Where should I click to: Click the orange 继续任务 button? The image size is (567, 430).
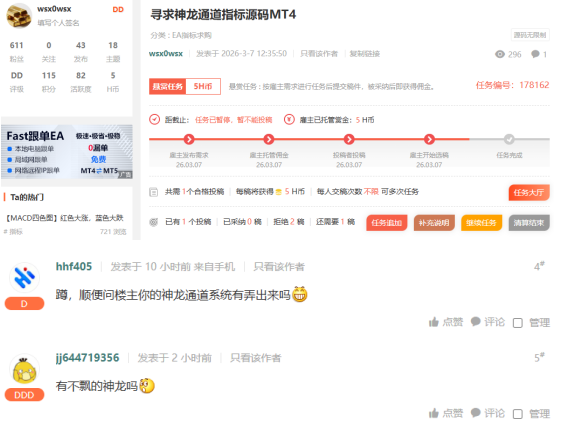coord(481,223)
